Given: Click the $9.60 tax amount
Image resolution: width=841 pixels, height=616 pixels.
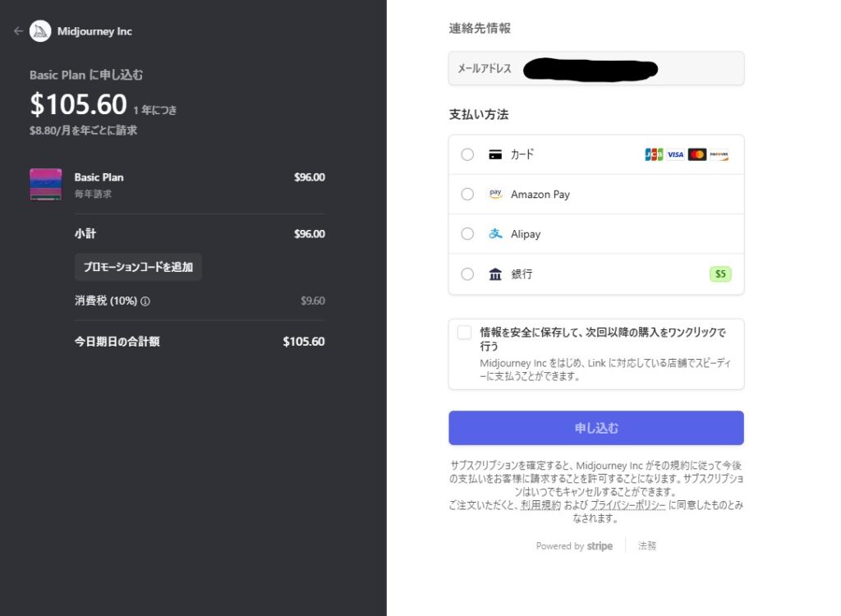Looking at the screenshot, I should click(x=313, y=301).
